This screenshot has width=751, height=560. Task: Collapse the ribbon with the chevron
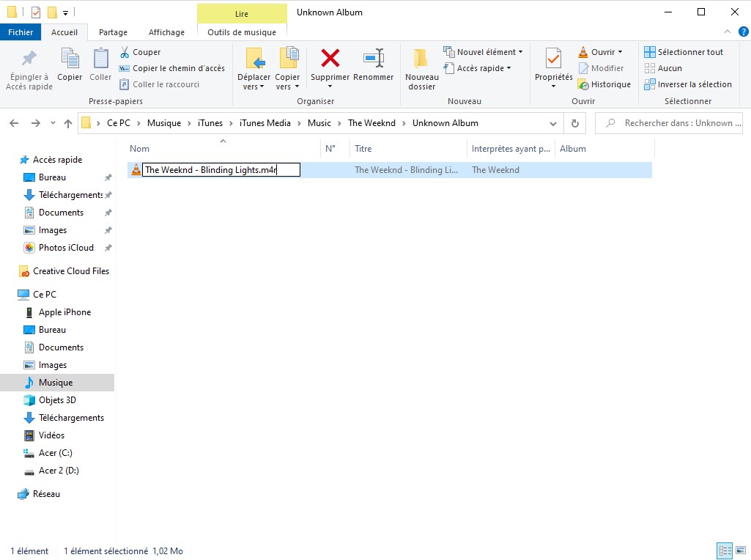click(728, 32)
